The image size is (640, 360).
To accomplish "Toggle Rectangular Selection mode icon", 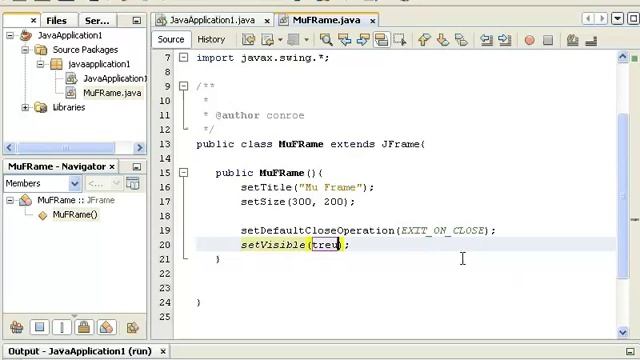I will pos(400,40).
